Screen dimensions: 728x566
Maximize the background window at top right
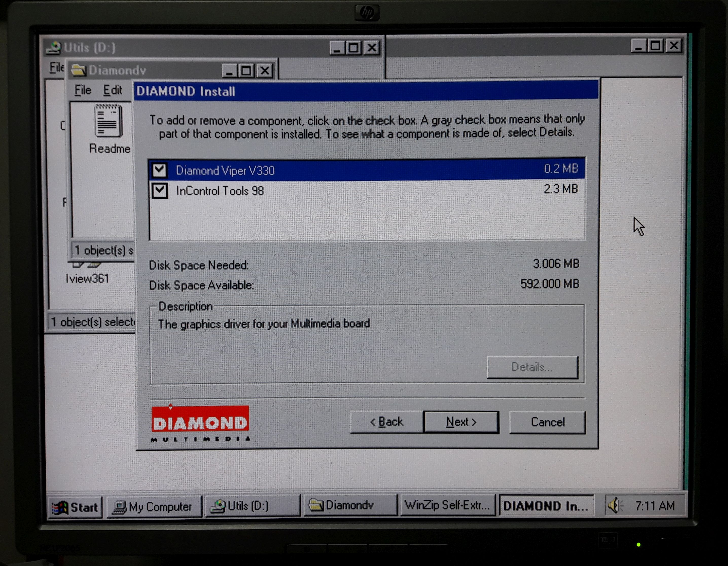point(655,46)
